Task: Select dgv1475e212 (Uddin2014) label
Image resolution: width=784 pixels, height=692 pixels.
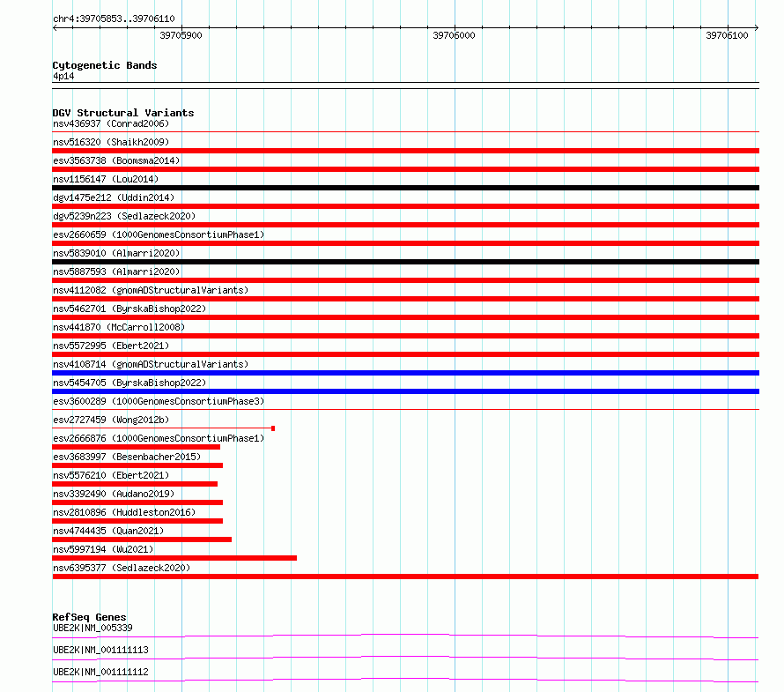Action: coord(114,197)
